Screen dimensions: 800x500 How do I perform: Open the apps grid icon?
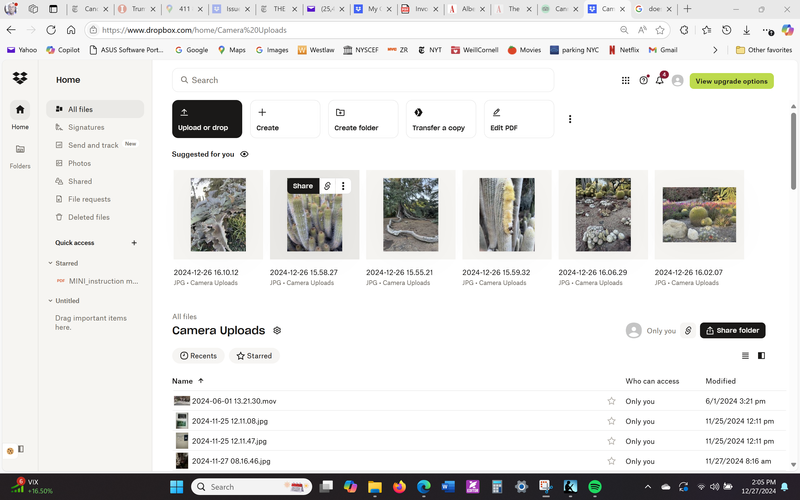point(626,81)
